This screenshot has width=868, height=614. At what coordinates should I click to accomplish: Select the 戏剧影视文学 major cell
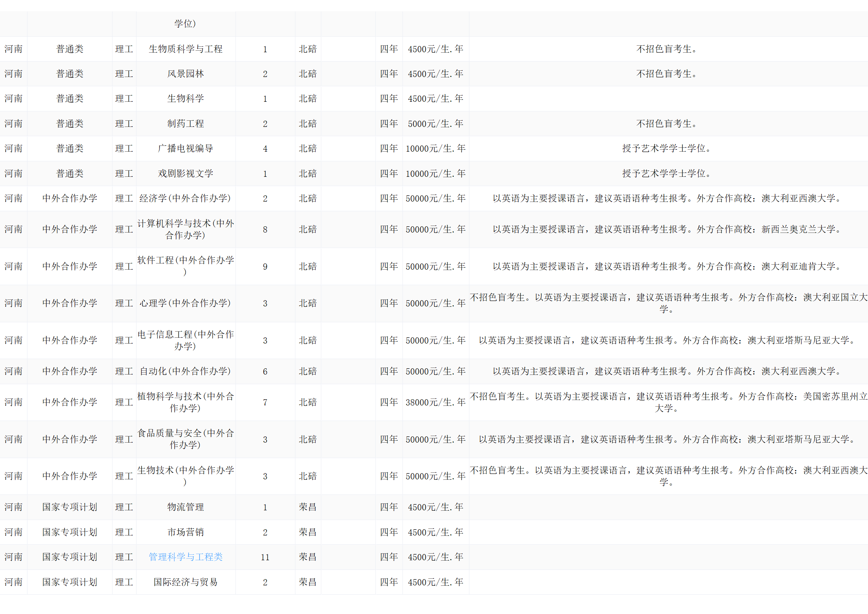(186, 174)
